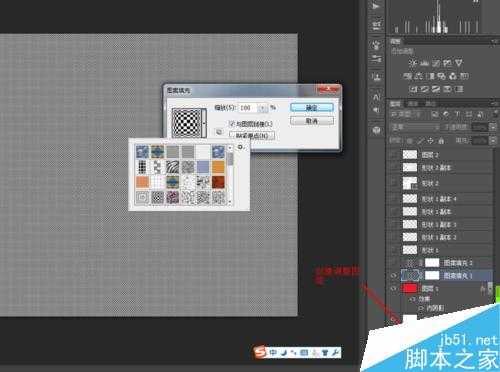Add a Brightness/Contrast adjustment

tap(413, 63)
